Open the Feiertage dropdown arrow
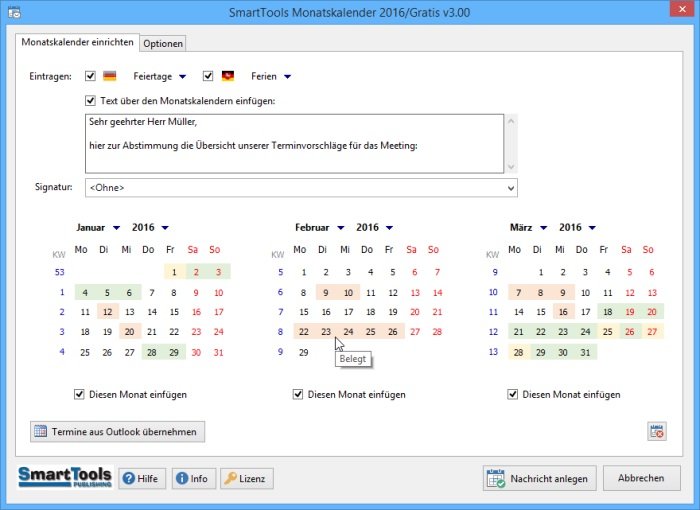The width and height of the screenshot is (700, 510). (182, 77)
